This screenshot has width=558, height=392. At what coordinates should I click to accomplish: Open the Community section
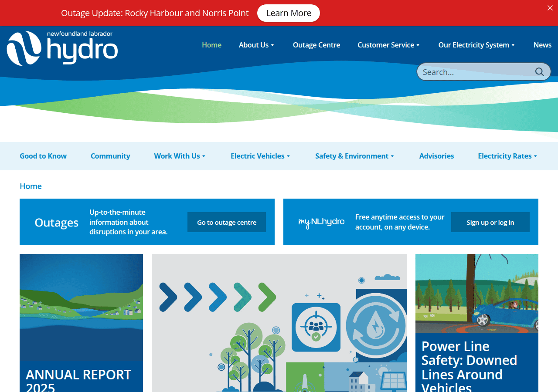coord(110,156)
